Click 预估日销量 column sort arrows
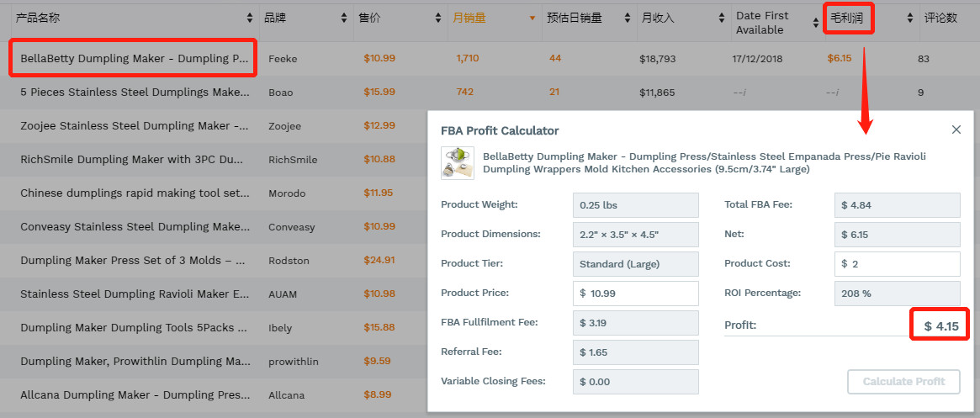The image size is (980, 418). 627,18
